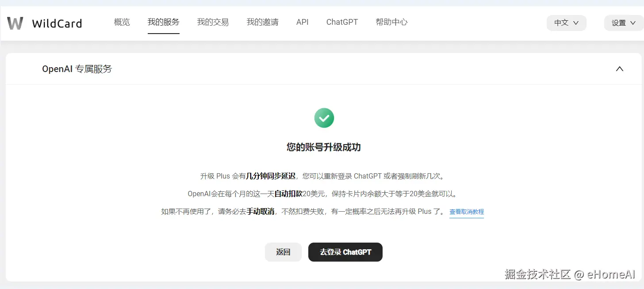Go to the 概览 tab

122,22
